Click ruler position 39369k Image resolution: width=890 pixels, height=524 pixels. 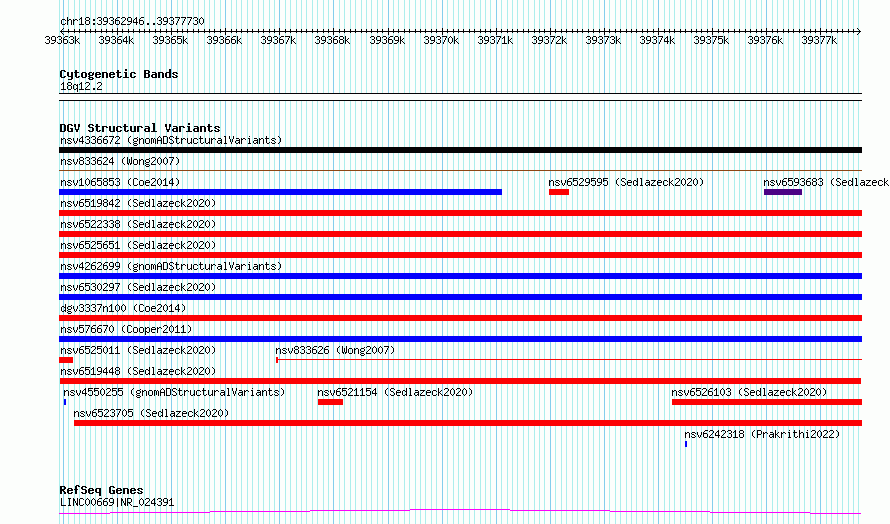click(387, 40)
